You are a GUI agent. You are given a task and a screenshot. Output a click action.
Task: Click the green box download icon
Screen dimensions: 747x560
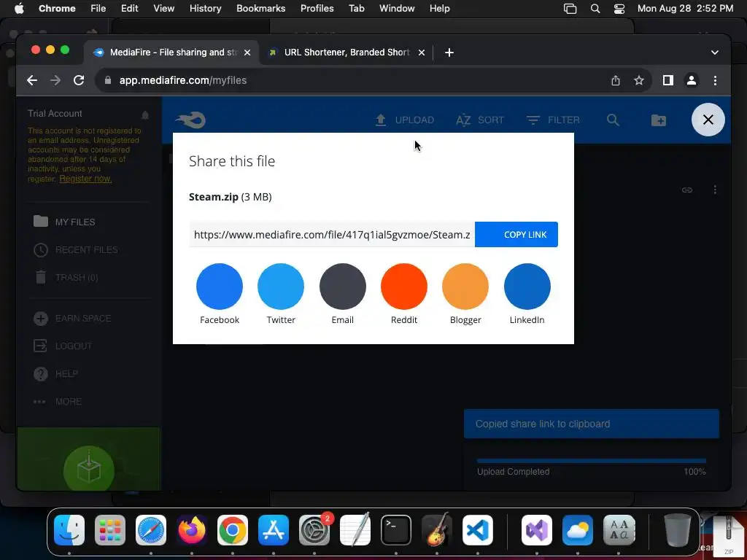point(88,470)
